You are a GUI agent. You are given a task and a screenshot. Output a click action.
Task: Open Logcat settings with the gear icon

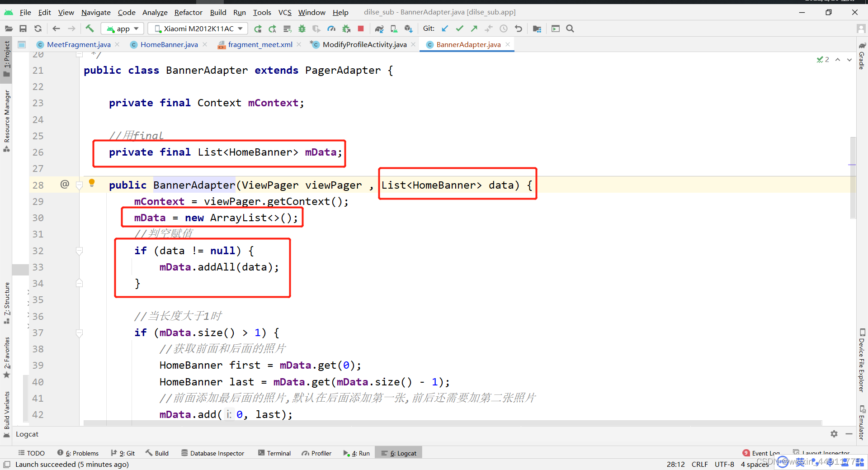pyautogui.click(x=834, y=434)
